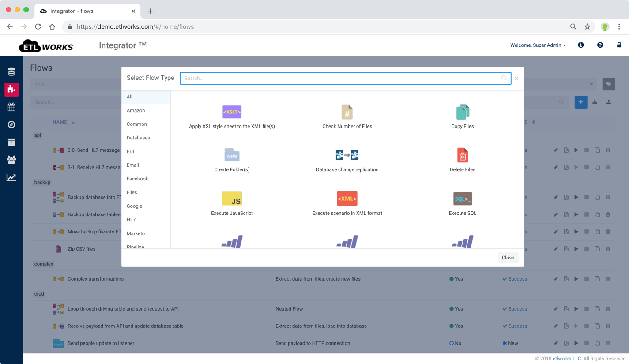Bookmark this page with star icon
The image size is (629, 364).
(587, 26)
